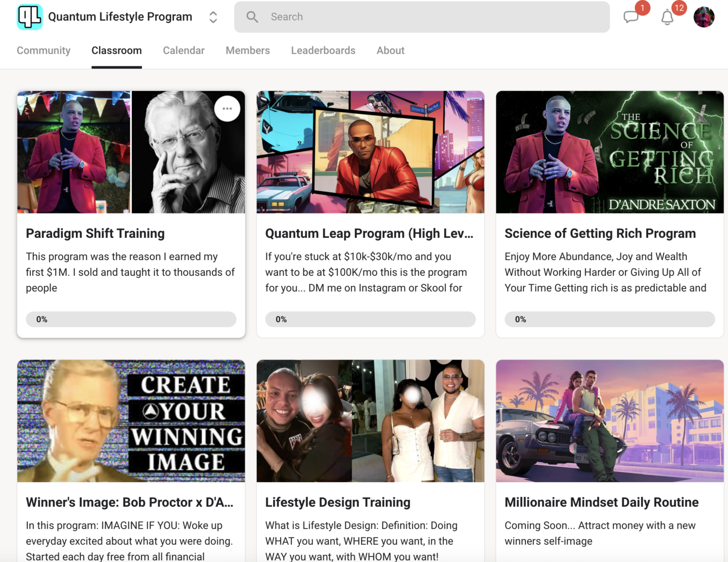This screenshot has width=728, height=562.
Task: Open the community switcher dropdown
Action: (x=213, y=17)
